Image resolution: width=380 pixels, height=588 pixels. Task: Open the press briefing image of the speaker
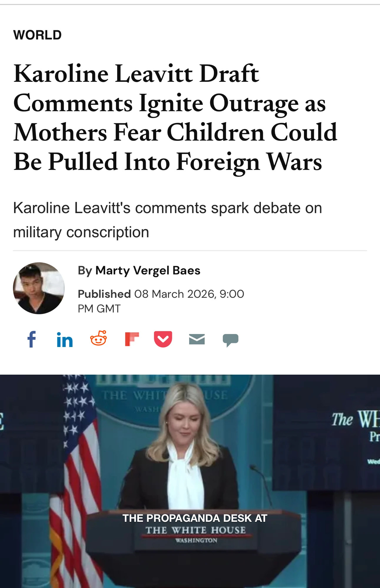(190, 481)
